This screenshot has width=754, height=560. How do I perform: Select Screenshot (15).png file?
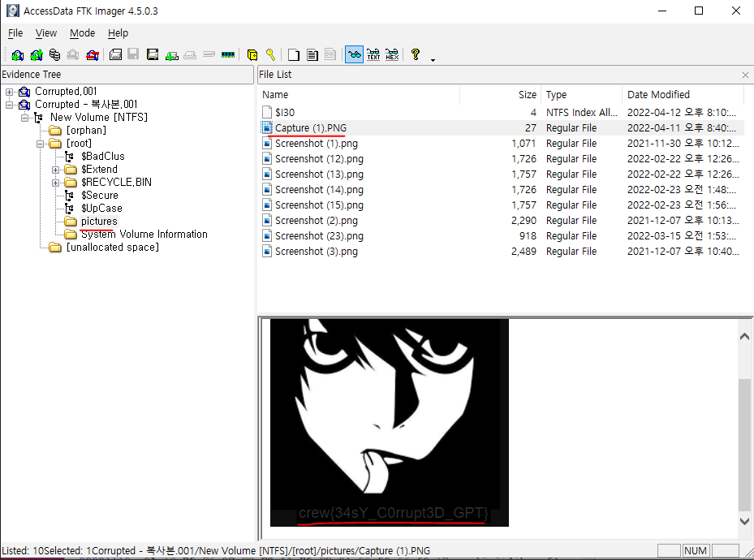(500, 205)
